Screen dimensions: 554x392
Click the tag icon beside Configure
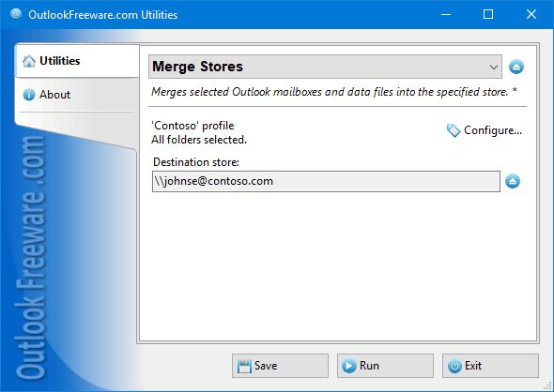[x=454, y=130]
